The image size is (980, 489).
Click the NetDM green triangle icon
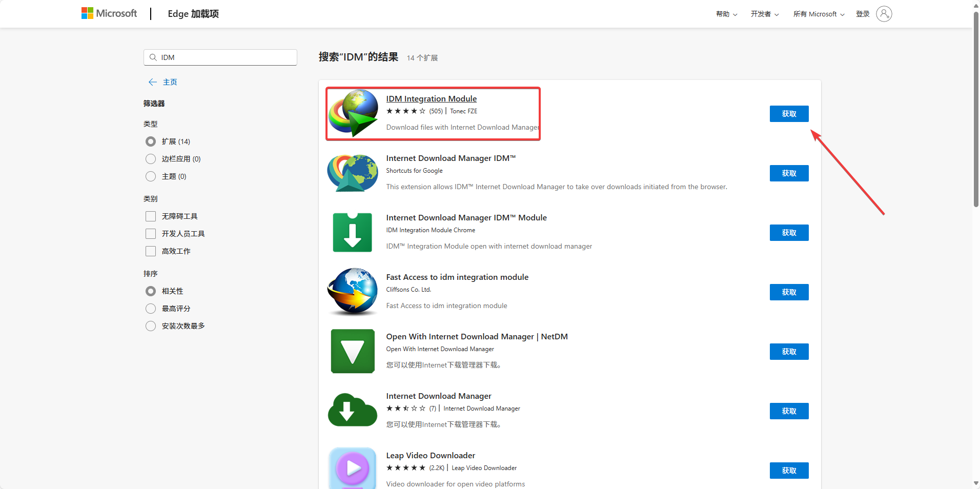353,351
